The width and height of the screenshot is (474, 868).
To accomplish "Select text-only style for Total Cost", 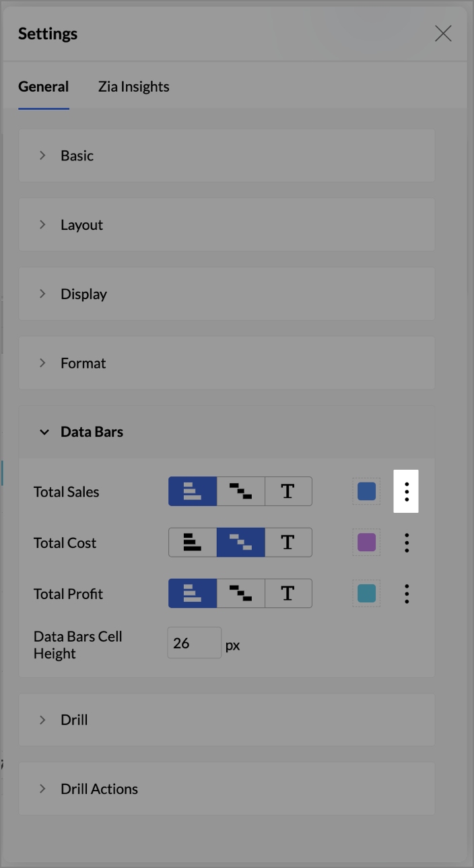I will (288, 542).
